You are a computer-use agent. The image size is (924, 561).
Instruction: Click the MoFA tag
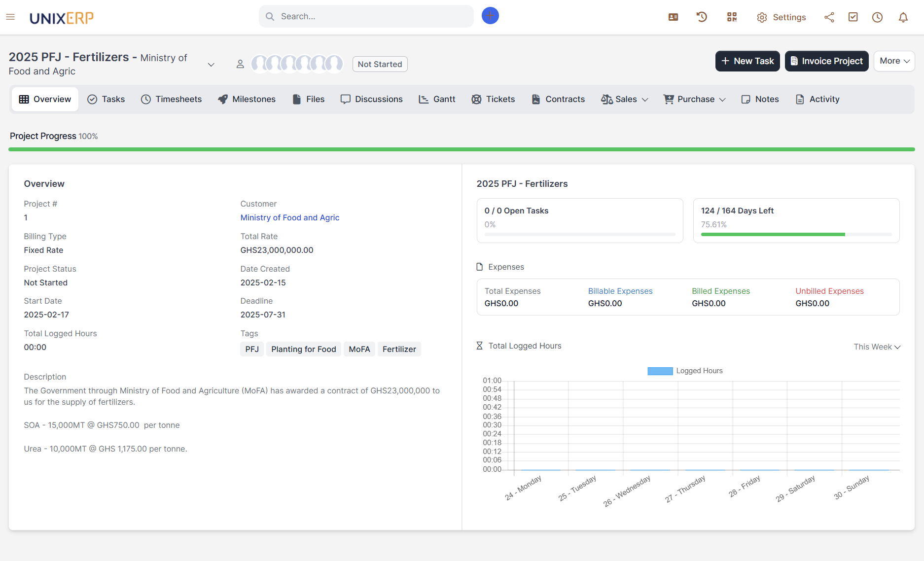click(359, 349)
